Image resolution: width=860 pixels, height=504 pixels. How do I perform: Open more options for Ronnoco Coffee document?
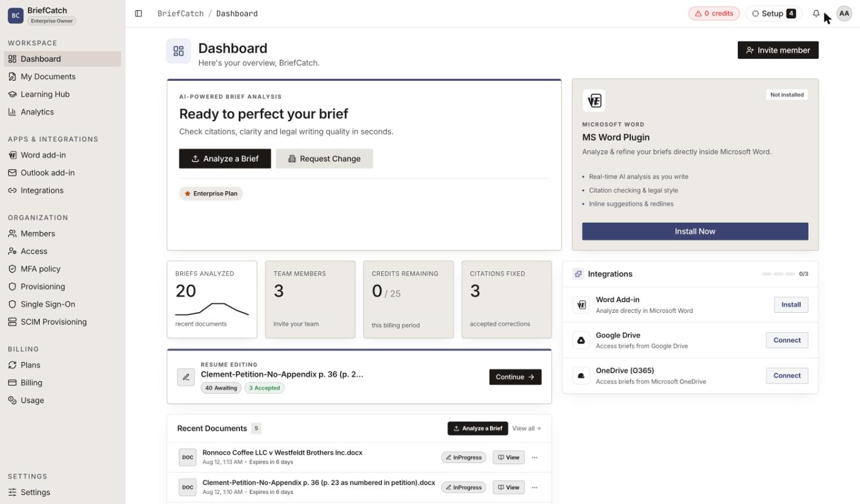click(535, 458)
